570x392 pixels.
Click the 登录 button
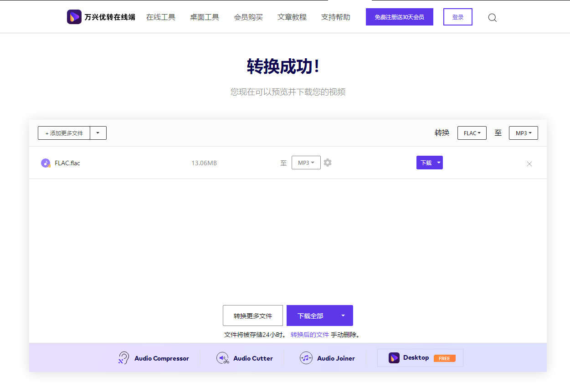click(x=458, y=17)
